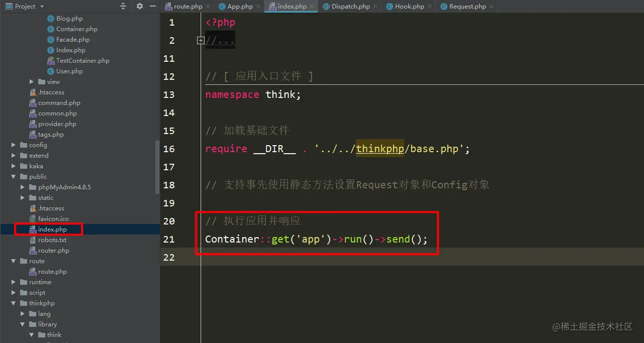Collapse the public folder
644x343 pixels.
[14, 177]
